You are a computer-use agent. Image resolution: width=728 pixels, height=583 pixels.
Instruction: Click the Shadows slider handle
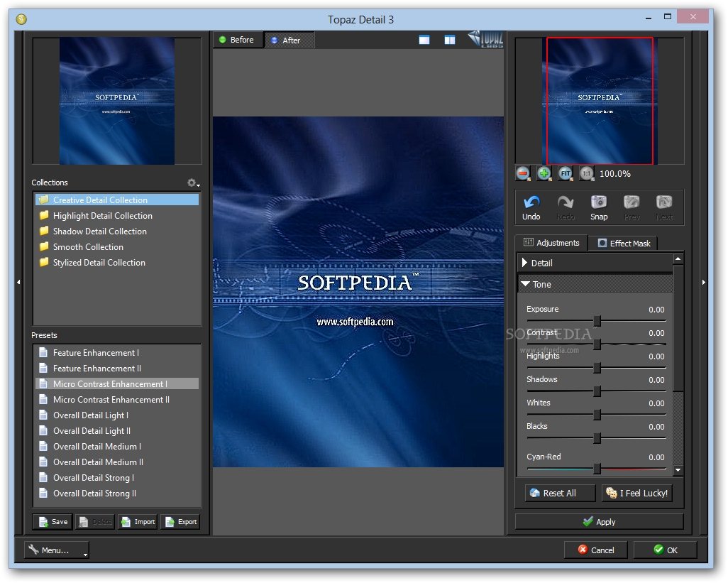coord(597,391)
